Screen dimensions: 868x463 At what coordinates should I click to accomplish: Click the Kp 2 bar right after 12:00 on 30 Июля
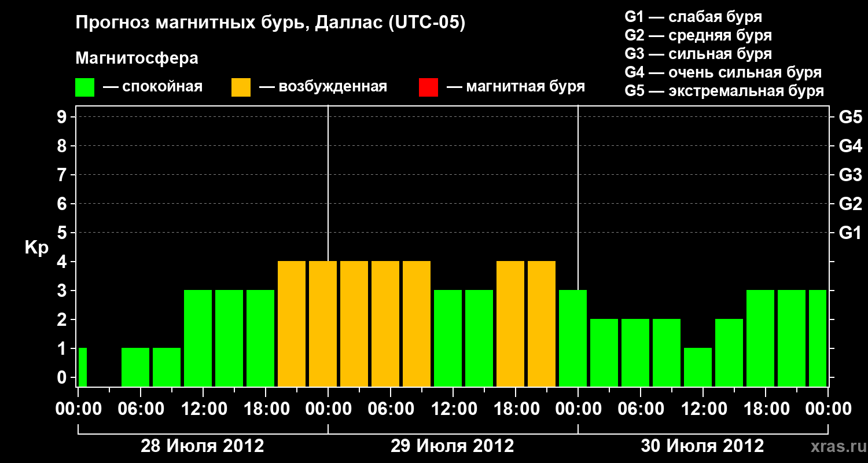(729, 352)
